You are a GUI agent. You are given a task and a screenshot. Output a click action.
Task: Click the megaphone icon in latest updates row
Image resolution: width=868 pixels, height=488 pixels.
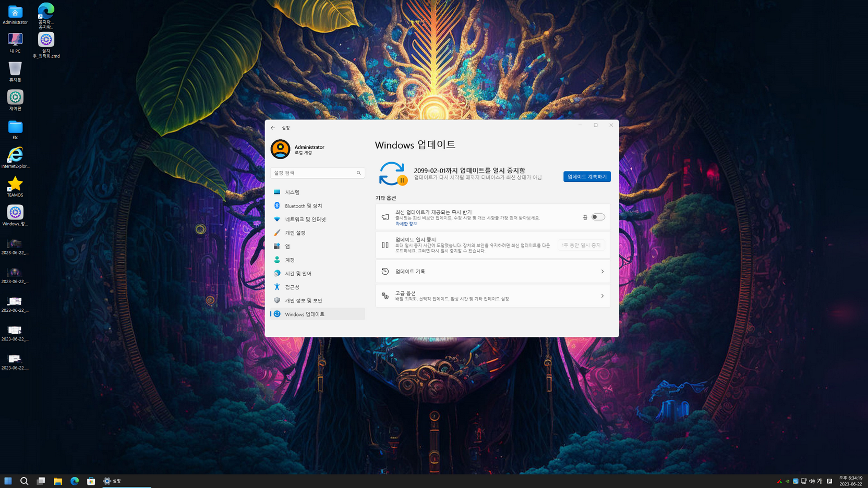click(x=385, y=217)
